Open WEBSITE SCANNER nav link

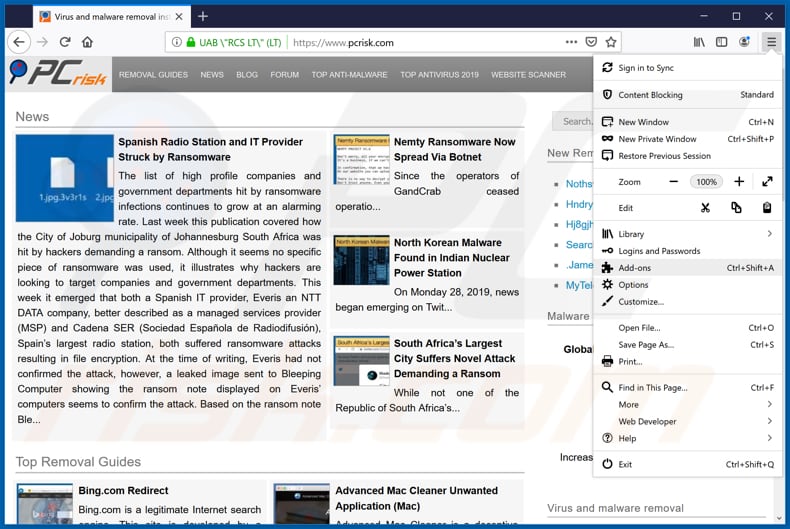529,75
